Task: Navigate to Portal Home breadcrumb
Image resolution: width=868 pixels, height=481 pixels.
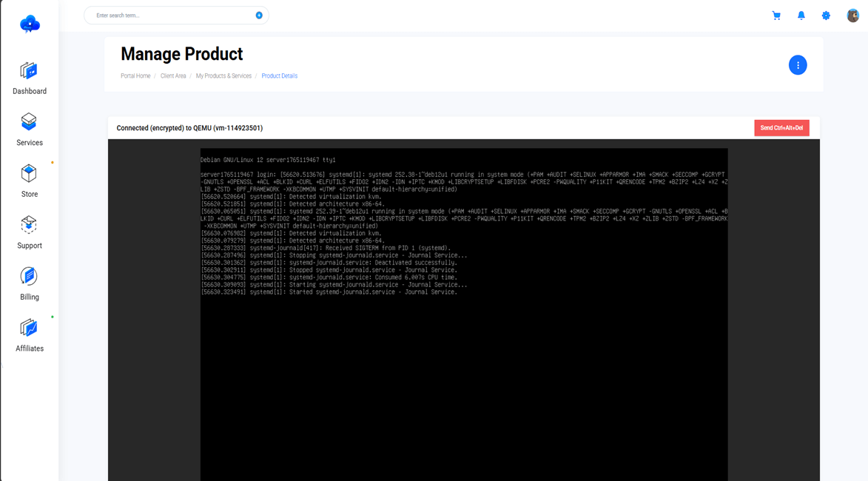Action: (135, 75)
